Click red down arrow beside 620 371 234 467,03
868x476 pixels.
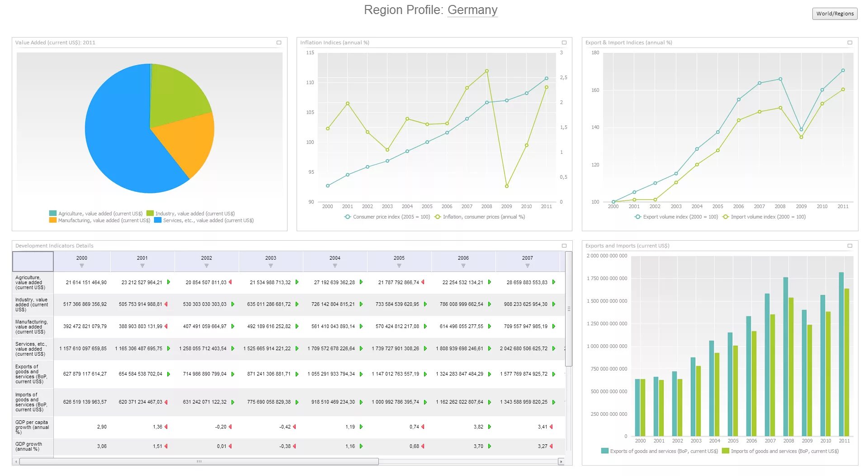[x=166, y=402]
